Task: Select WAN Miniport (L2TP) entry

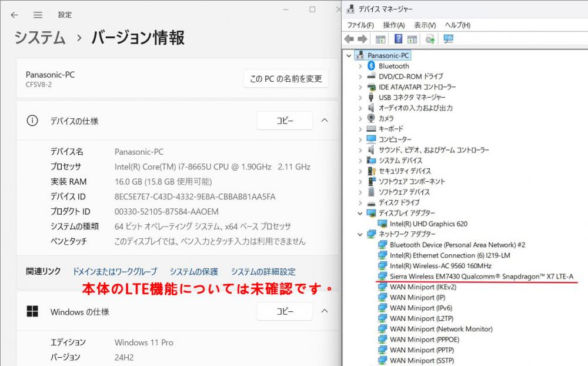Action: (x=422, y=318)
